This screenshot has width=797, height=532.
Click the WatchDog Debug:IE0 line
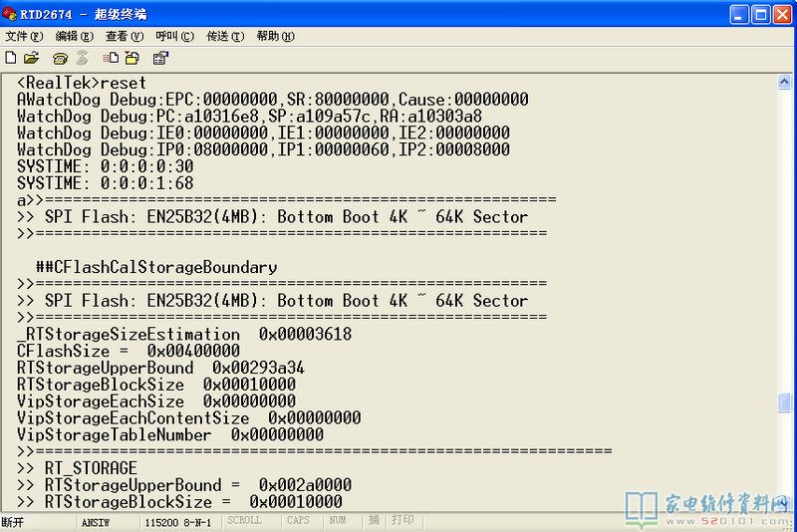tap(263, 133)
